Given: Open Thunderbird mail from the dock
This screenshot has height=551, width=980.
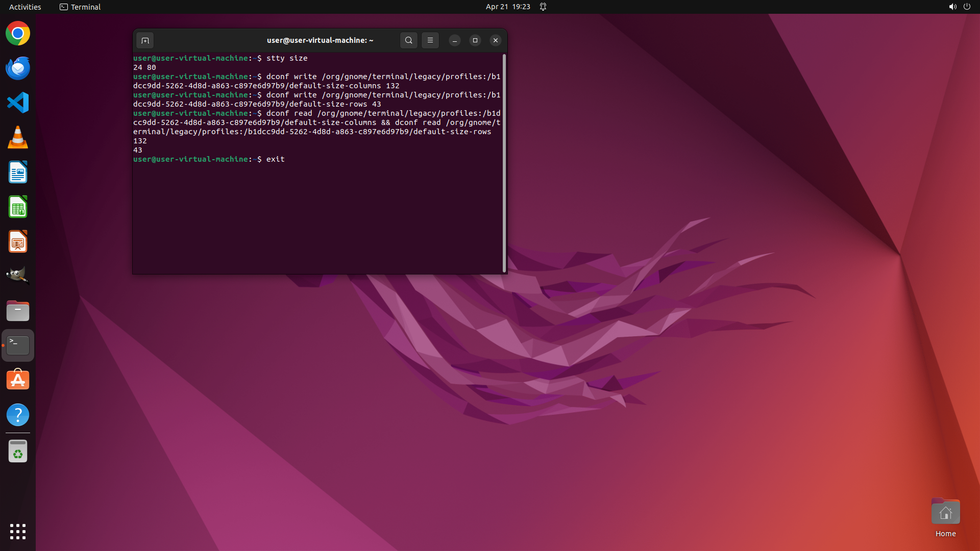Looking at the screenshot, I should 18,68.
